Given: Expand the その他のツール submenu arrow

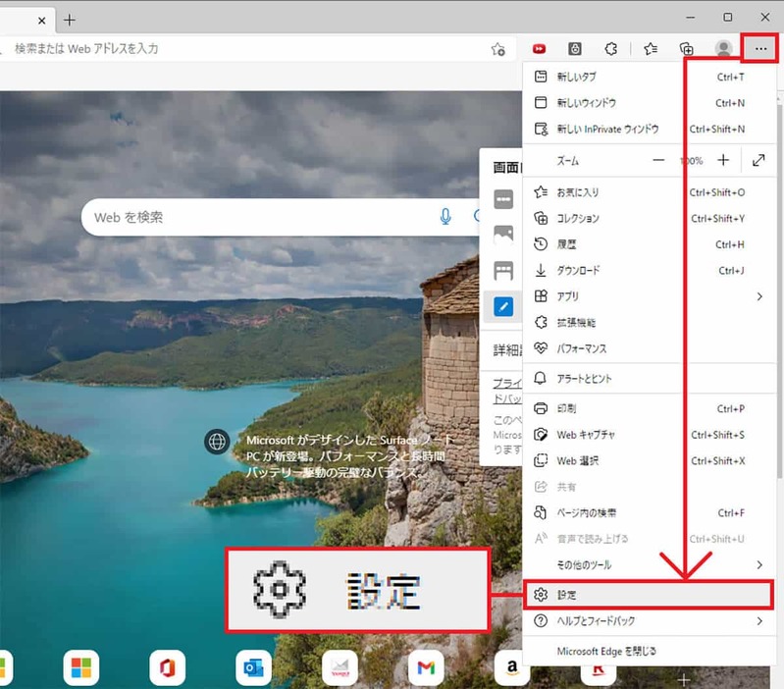Looking at the screenshot, I should (x=759, y=564).
